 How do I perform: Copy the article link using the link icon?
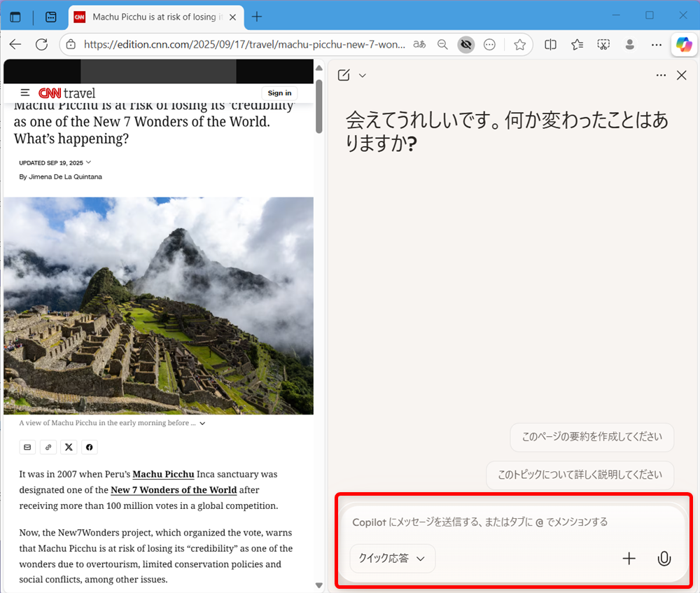[x=48, y=447]
